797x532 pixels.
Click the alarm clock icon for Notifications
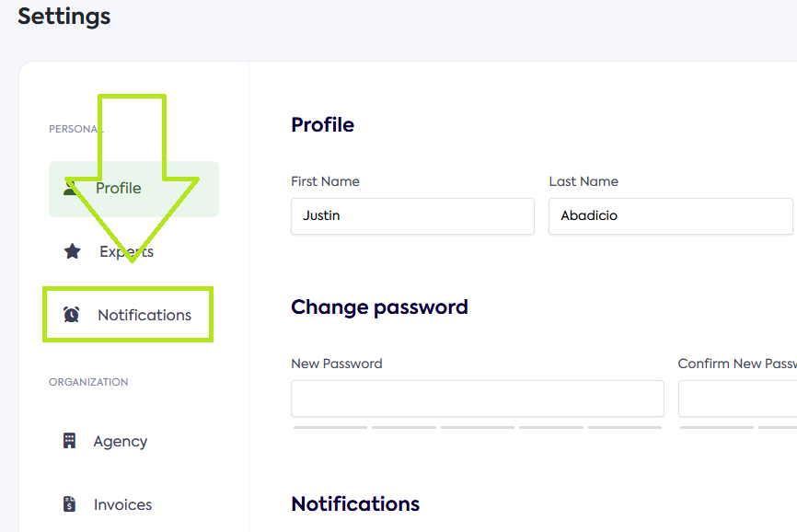[x=71, y=315]
